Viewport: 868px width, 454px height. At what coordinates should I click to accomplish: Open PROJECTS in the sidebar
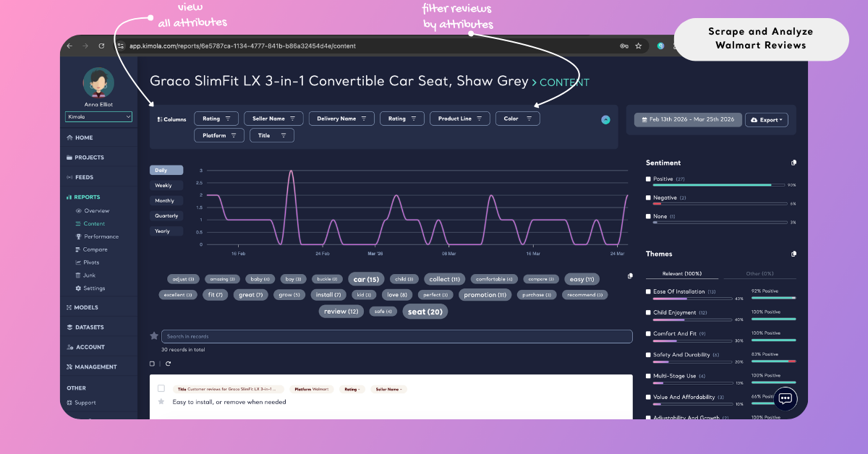coord(85,157)
